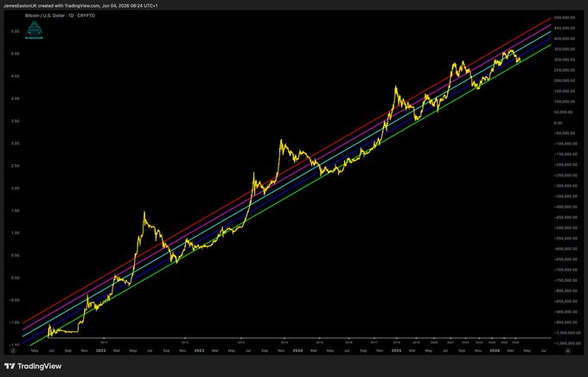588x377 pixels.
Task: Click the 2.00 value on the left axis
Action: tap(15, 188)
